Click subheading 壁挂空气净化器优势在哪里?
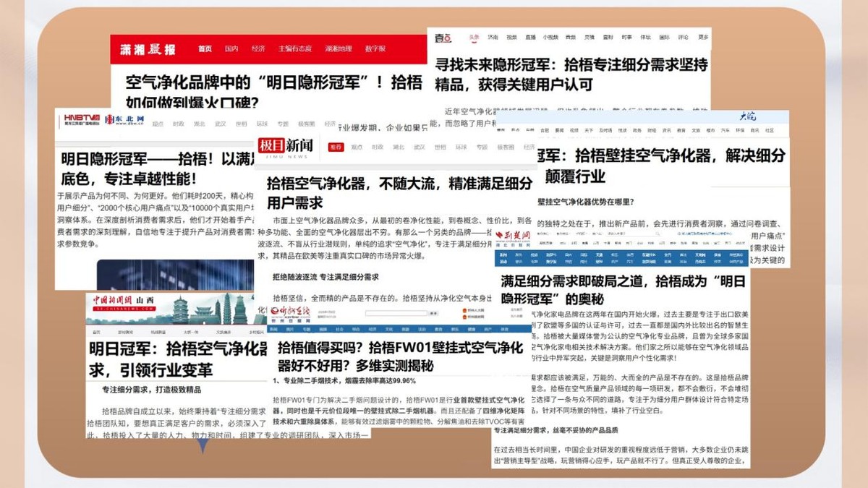The height and width of the screenshot is (488, 868). click(587, 202)
